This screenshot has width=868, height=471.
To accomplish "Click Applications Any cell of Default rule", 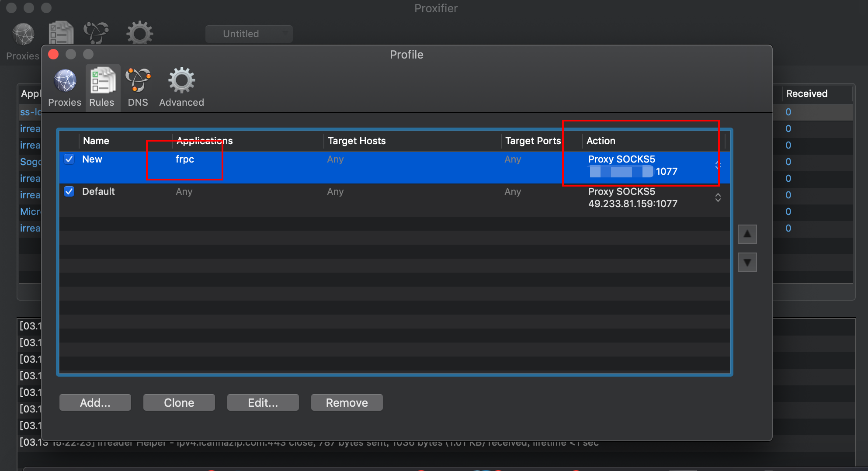I will click(184, 191).
